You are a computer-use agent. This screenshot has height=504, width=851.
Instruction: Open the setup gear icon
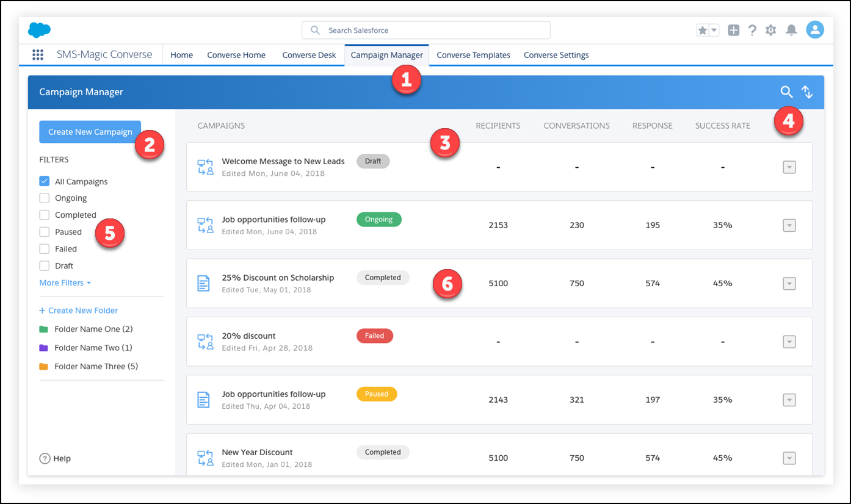[x=771, y=30]
